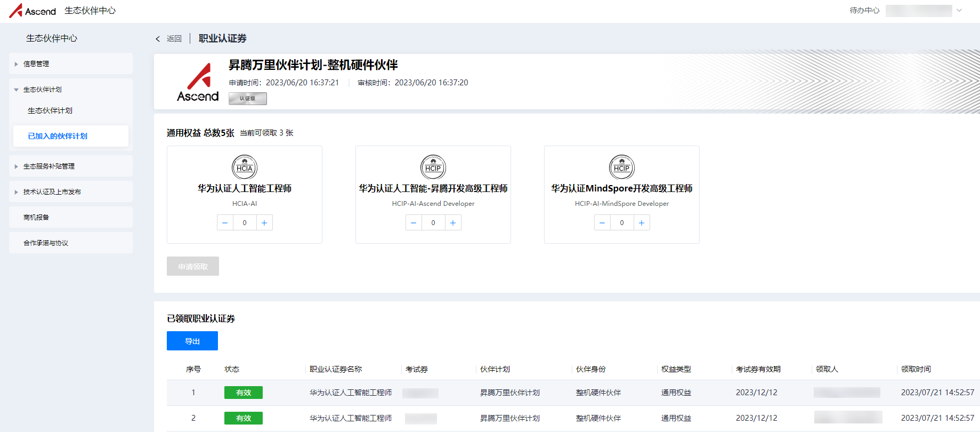Click 华为认证人工智能工程师 in table row 2
This screenshot has width=980, height=432.
(351, 418)
